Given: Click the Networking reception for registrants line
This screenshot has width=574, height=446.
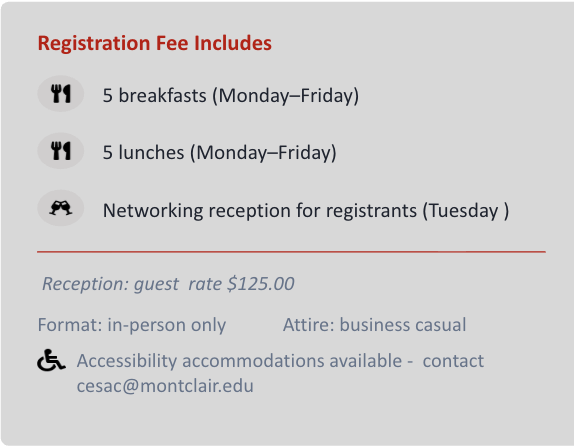Looking at the screenshot, I should (306, 211).
